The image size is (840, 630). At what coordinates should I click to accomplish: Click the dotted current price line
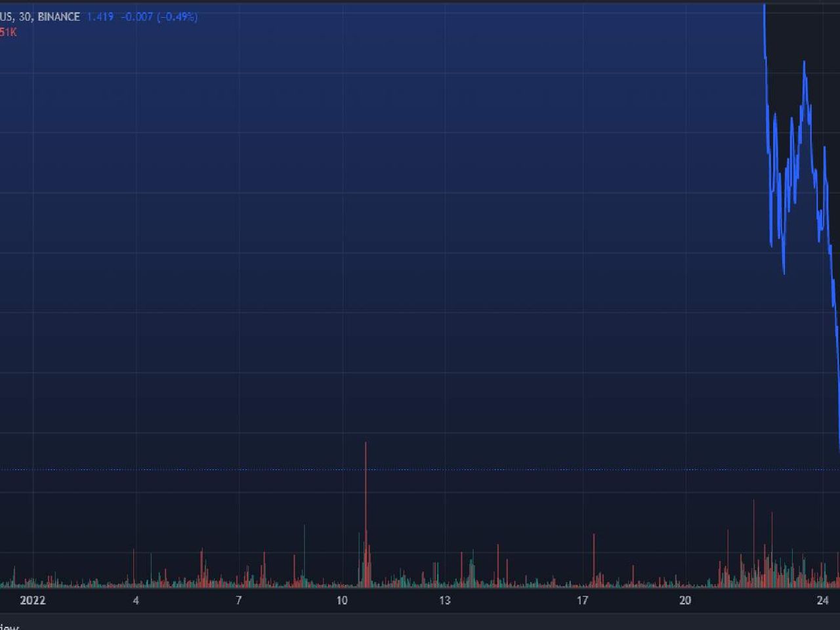pos(420,469)
